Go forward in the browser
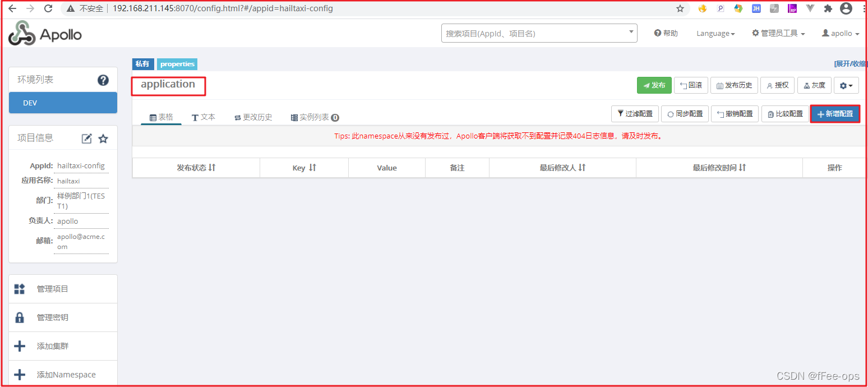Screen dimensions: 868x387 point(30,8)
